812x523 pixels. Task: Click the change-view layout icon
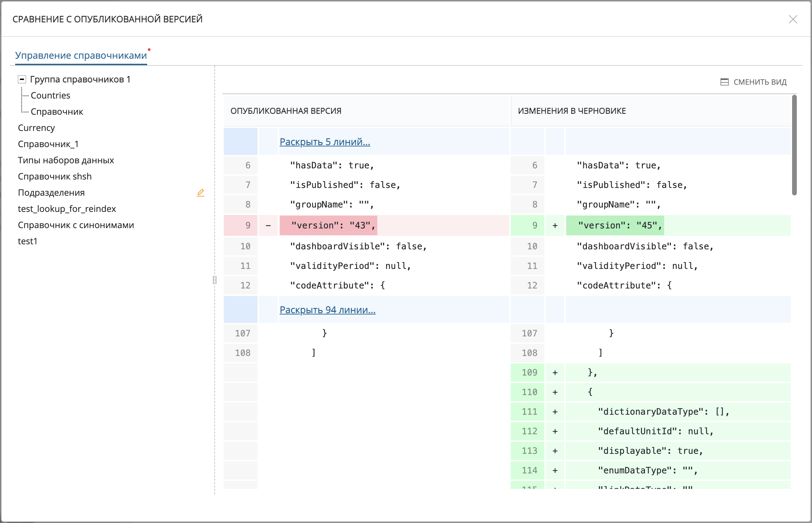coord(724,82)
